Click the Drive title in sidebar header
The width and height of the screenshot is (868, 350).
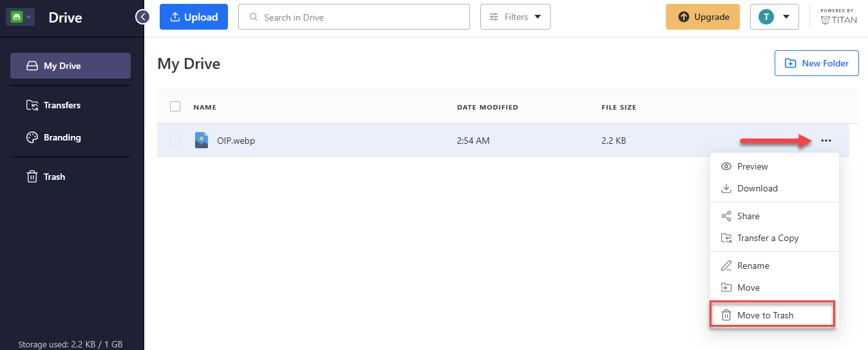click(x=65, y=17)
